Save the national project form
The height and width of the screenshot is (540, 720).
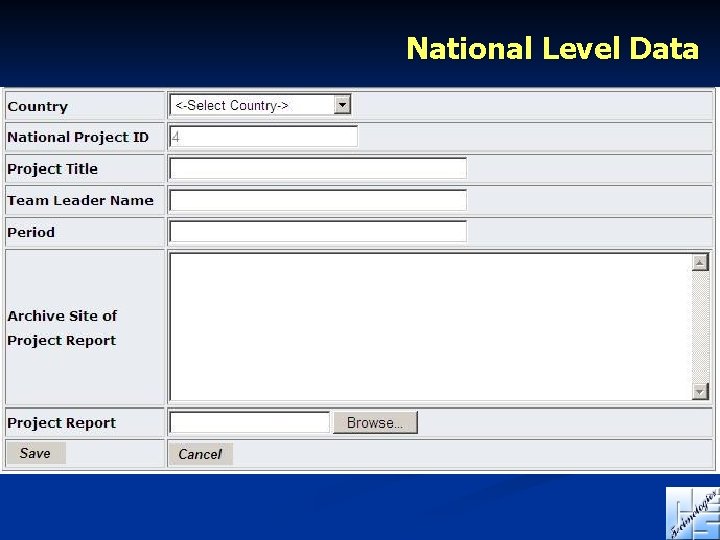[36, 453]
